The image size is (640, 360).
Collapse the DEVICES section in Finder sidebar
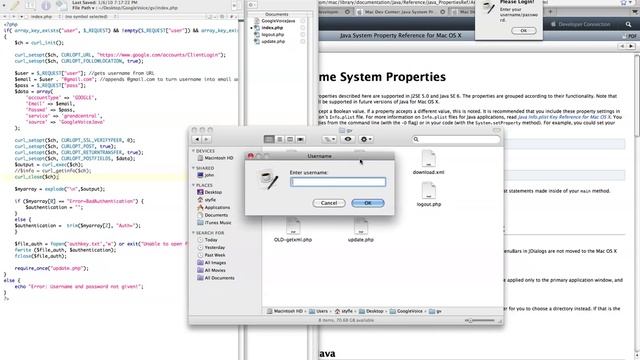coord(193,151)
